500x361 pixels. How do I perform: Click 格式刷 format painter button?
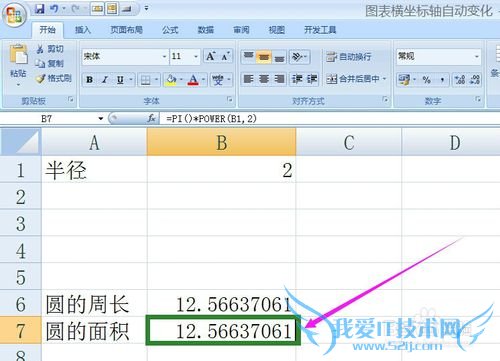(54, 78)
